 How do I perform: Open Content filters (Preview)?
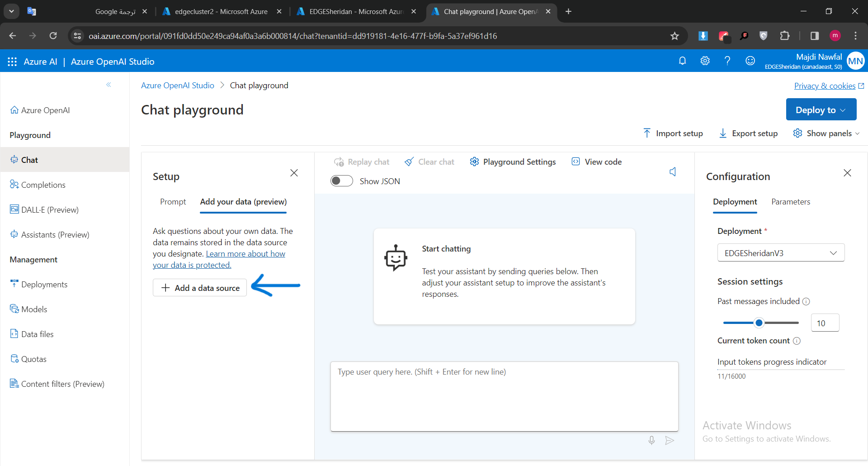click(62, 384)
